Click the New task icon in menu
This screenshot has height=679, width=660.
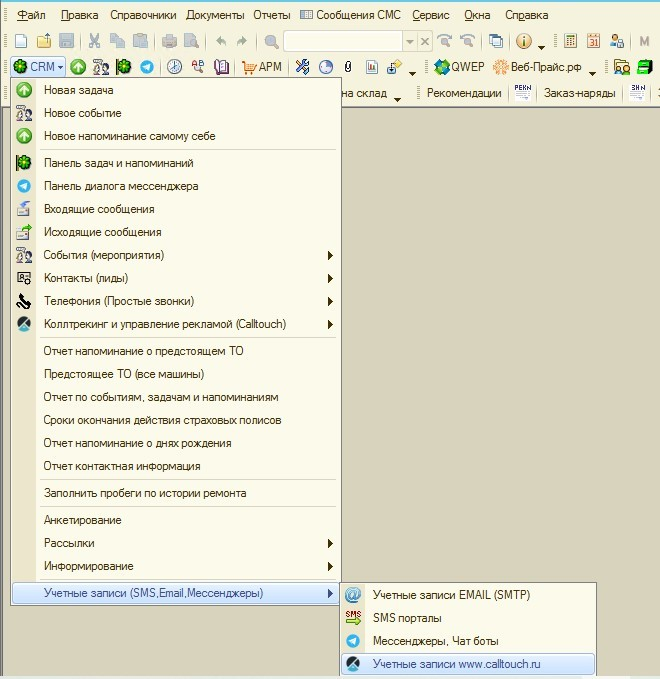pos(25,90)
